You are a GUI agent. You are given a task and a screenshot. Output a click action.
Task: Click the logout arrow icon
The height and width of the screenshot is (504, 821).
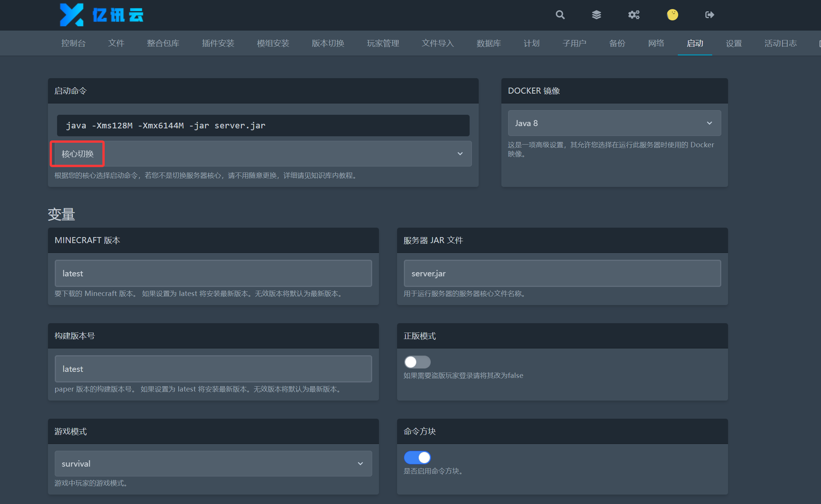(x=710, y=15)
